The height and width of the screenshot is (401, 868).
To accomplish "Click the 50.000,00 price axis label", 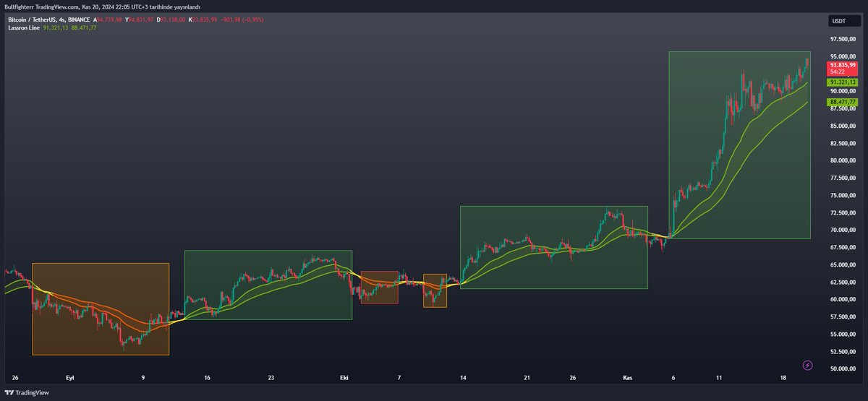I will [x=842, y=368].
